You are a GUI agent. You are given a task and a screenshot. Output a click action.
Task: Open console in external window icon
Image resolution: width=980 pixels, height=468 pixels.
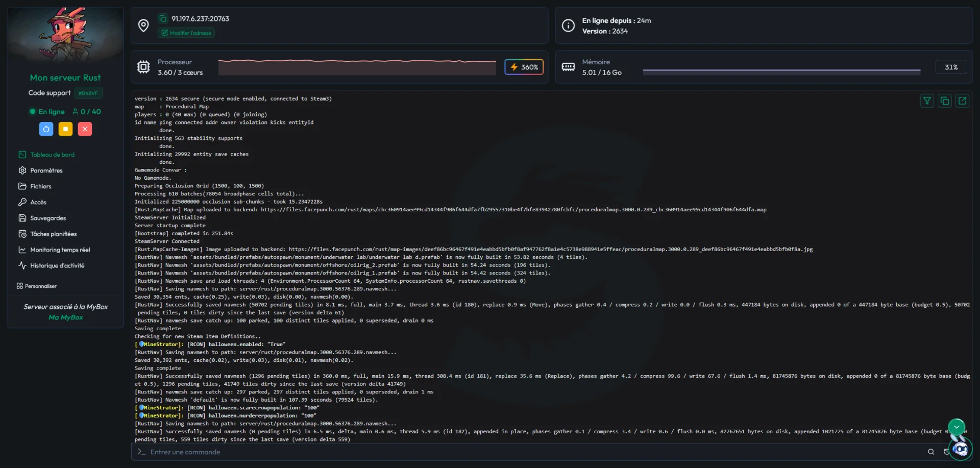[962, 101]
